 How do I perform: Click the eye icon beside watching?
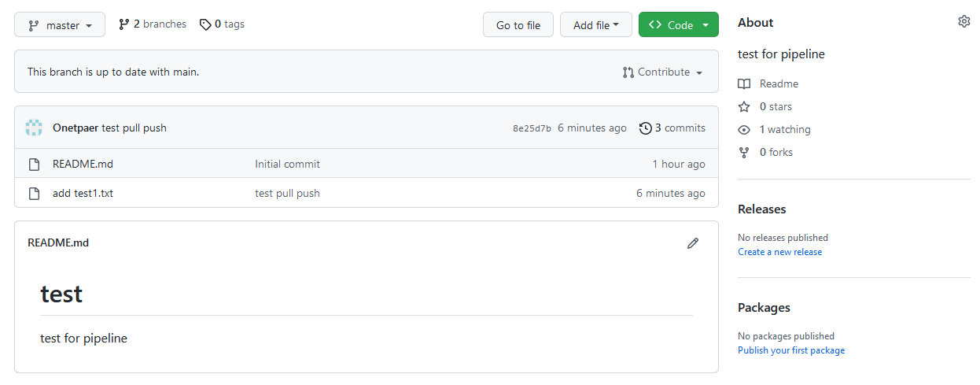744,130
